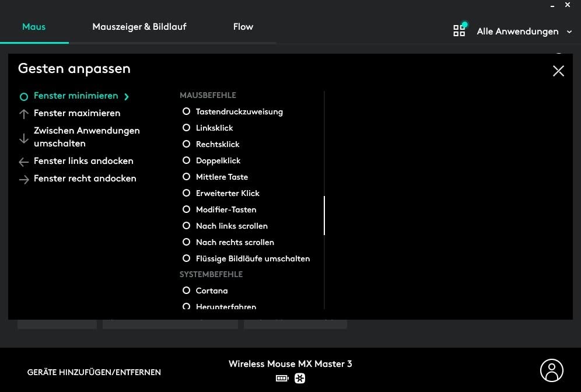Click the command list scrollbar thumb
The image size is (581, 392).
click(324, 216)
